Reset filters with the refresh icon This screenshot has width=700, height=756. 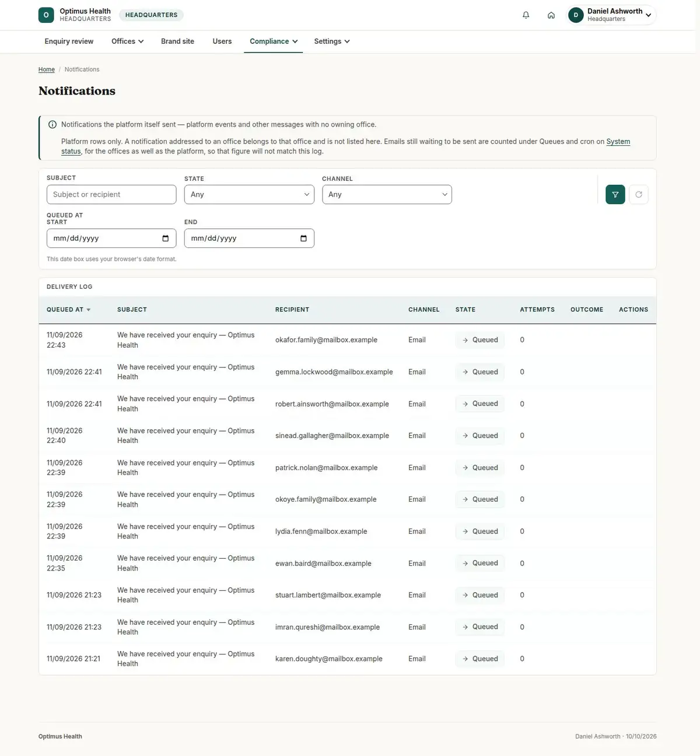(x=639, y=194)
